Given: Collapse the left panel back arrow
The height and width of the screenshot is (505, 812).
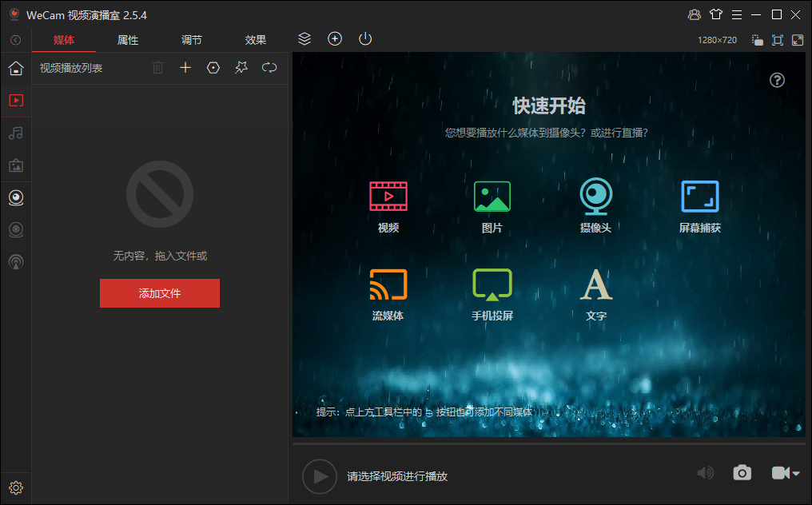Looking at the screenshot, I should 15,40.
